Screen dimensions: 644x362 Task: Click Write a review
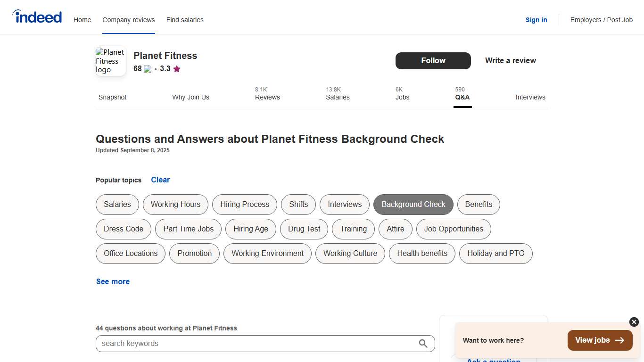coord(510,60)
